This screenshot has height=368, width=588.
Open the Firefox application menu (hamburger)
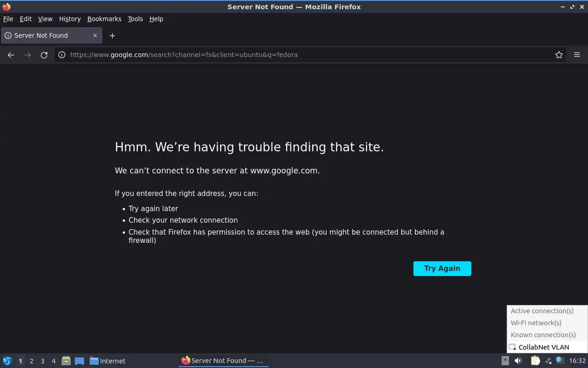tap(577, 55)
